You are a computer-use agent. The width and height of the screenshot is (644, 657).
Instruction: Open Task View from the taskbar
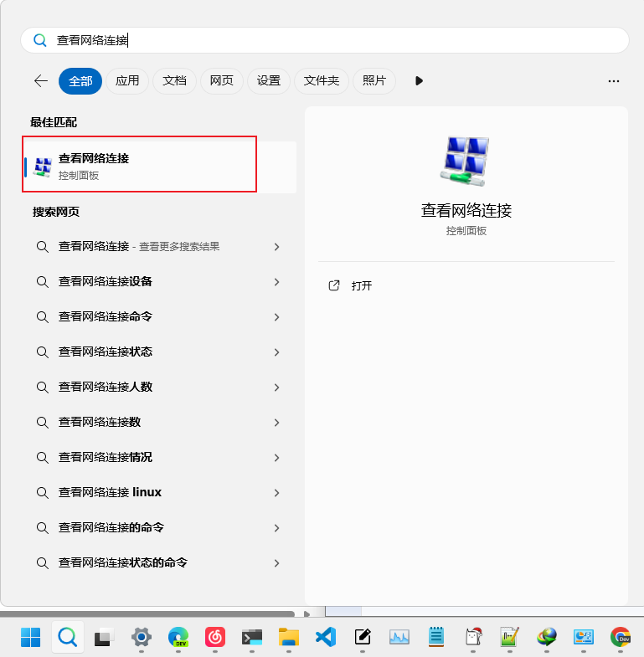(x=104, y=637)
